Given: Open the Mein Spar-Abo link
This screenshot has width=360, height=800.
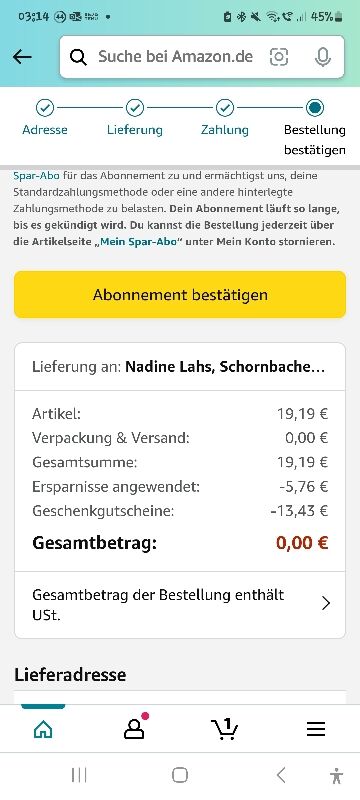Looking at the screenshot, I should click(x=139, y=242).
